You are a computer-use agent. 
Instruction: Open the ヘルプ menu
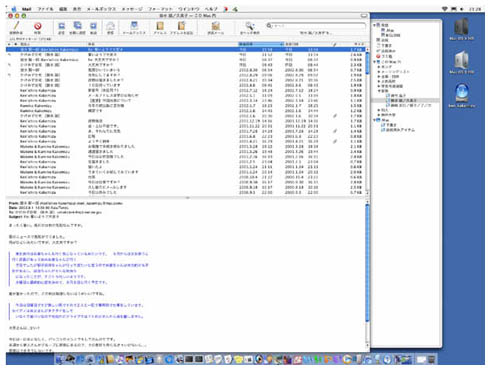tap(211, 9)
